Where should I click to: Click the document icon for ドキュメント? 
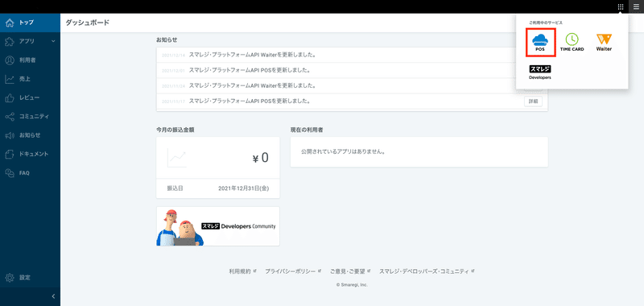tap(10, 154)
